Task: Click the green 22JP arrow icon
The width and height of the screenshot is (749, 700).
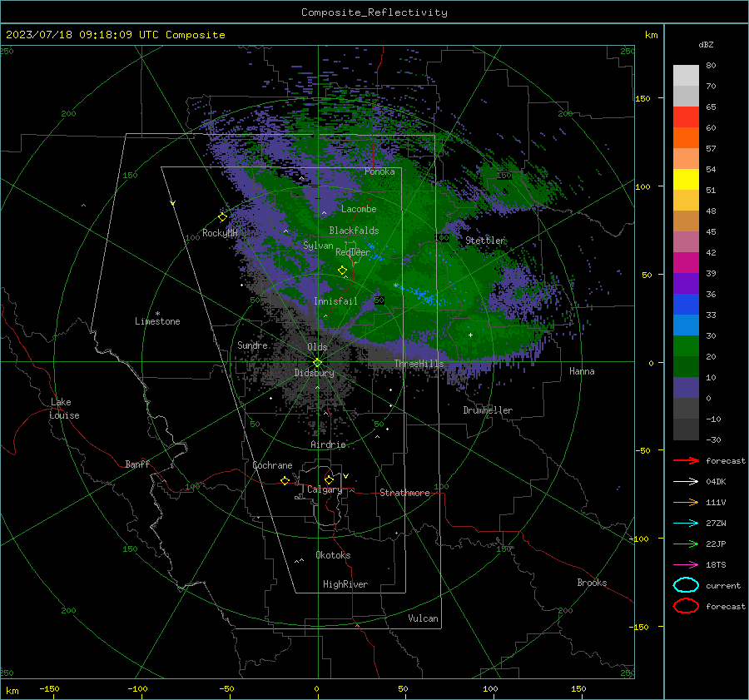Action: [x=686, y=544]
